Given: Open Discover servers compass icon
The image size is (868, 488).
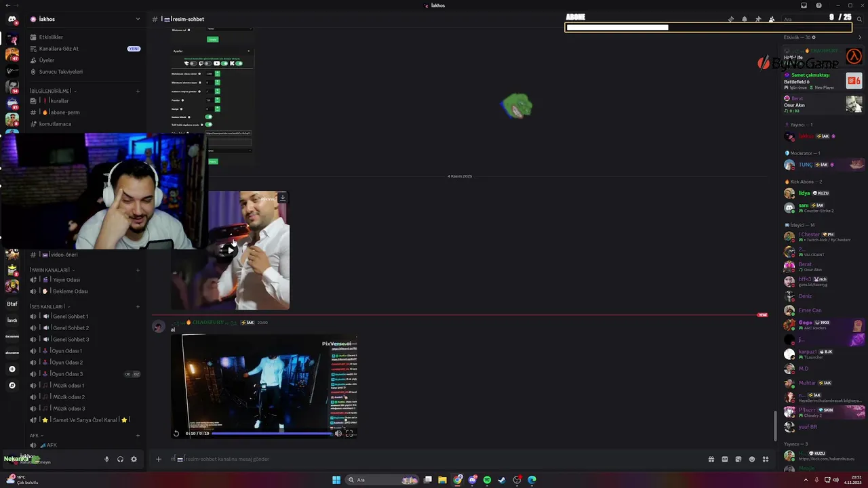Looking at the screenshot, I should click(12, 385).
